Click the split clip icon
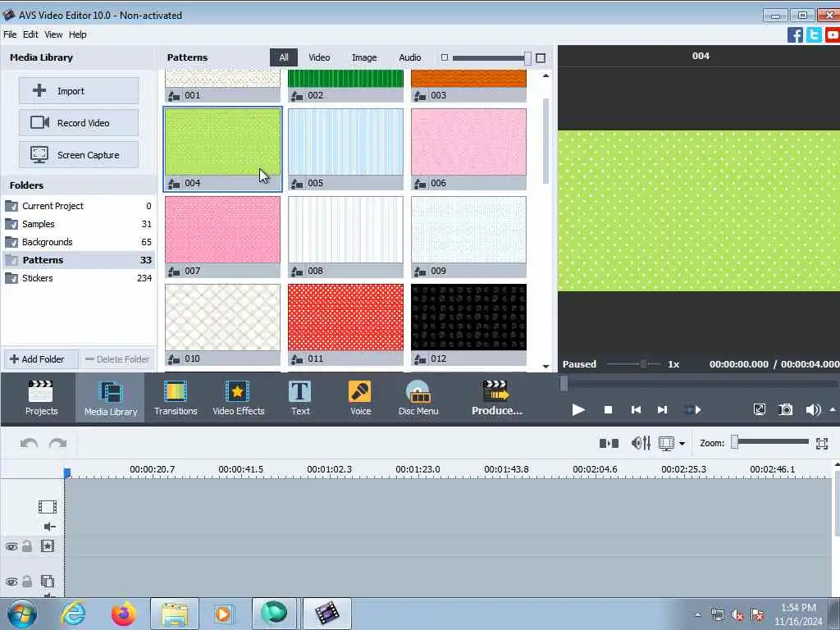 (609, 443)
